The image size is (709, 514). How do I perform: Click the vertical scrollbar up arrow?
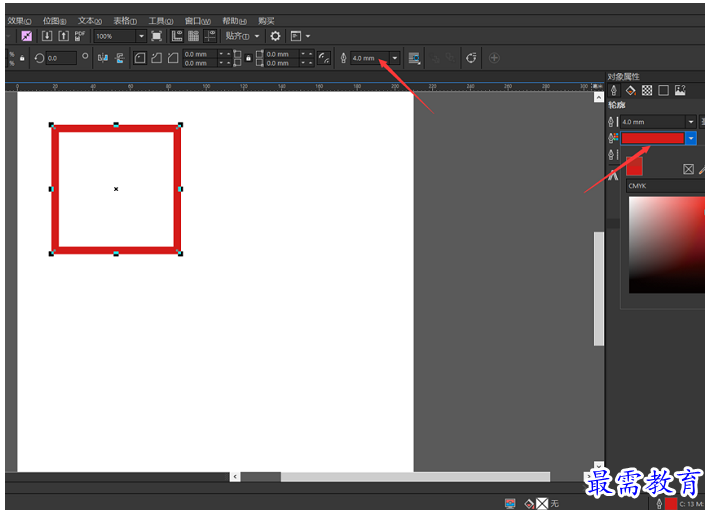pyautogui.click(x=599, y=97)
